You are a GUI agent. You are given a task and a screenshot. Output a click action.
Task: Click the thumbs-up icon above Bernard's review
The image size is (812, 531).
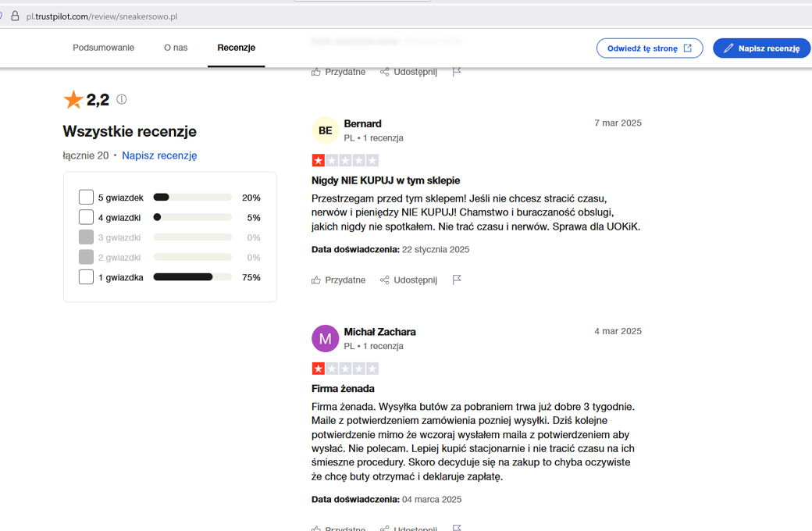click(x=316, y=72)
